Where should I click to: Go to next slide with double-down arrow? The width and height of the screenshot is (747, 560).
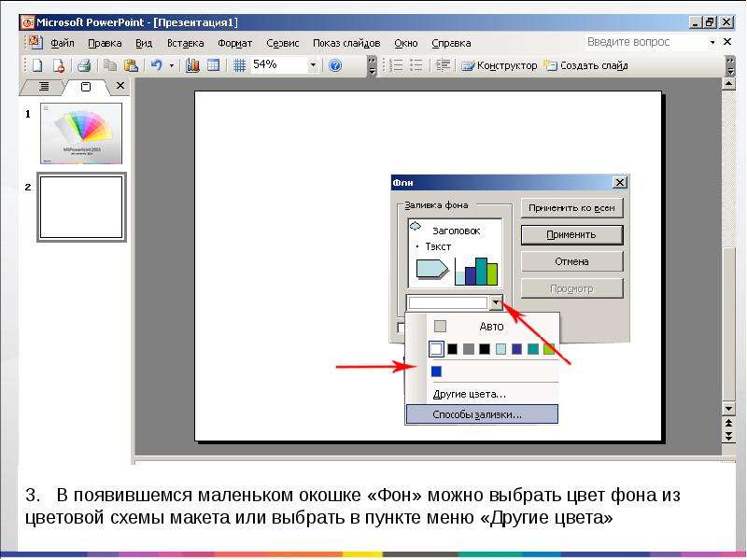point(728,436)
